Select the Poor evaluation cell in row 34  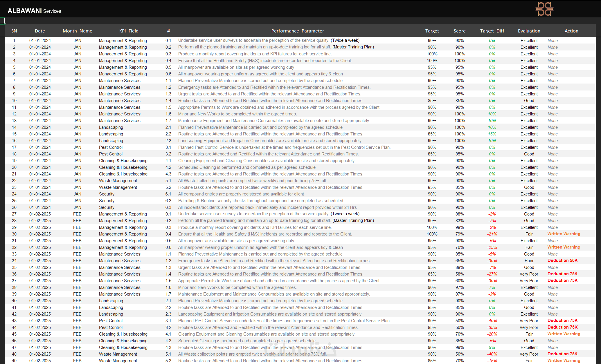point(529,261)
